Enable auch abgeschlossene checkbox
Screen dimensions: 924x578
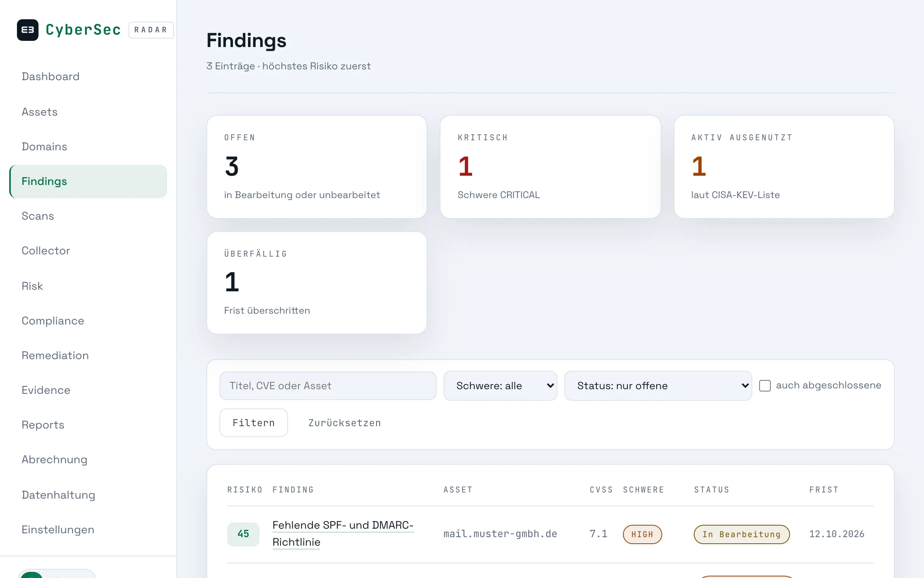[x=765, y=386]
